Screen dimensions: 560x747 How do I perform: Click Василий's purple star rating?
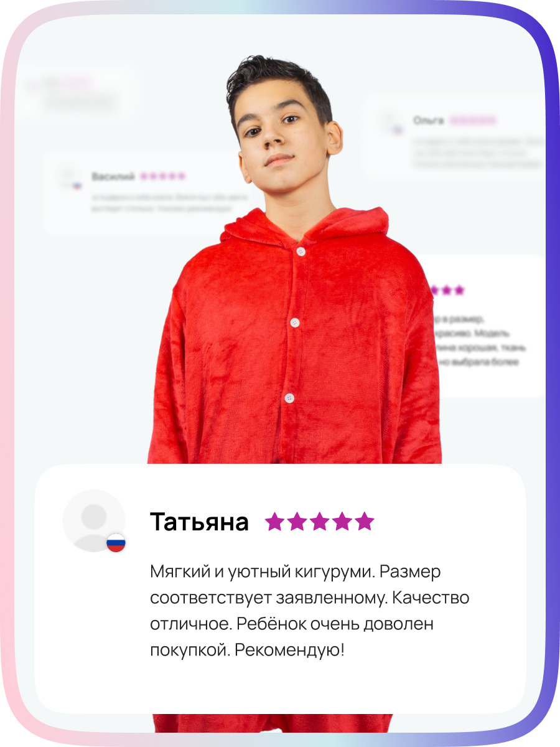(x=162, y=177)
